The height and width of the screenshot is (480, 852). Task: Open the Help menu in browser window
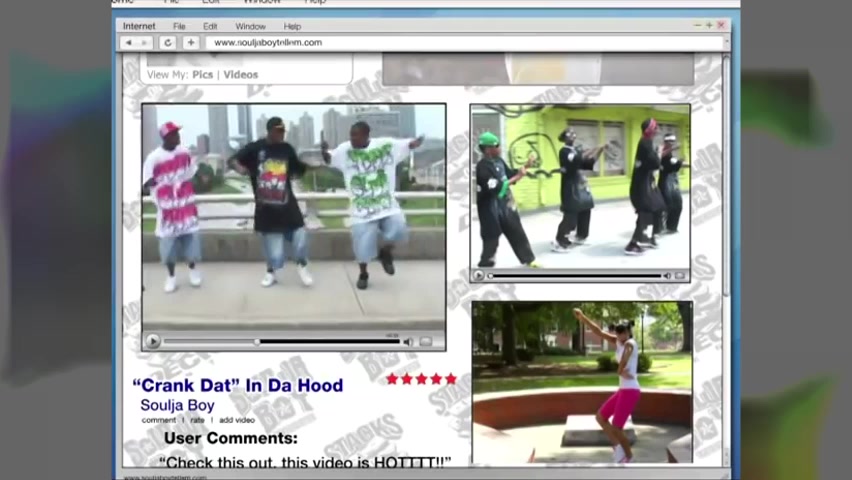point(292,26)
